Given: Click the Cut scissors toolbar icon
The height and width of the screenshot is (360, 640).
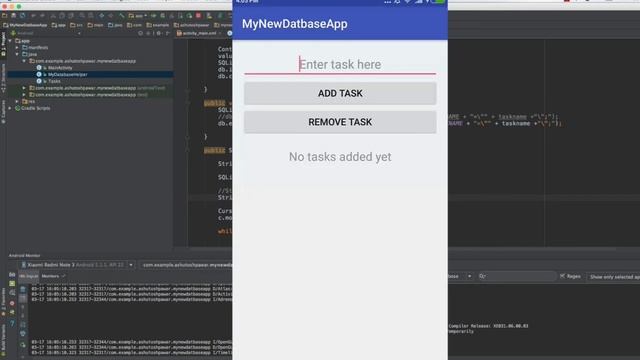Looking at the screenshot, I should click(x=53, y=16).
